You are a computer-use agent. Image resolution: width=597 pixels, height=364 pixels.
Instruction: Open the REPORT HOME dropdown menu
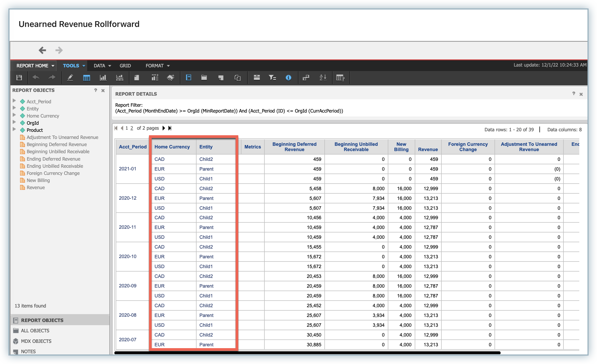pos(35,66)
